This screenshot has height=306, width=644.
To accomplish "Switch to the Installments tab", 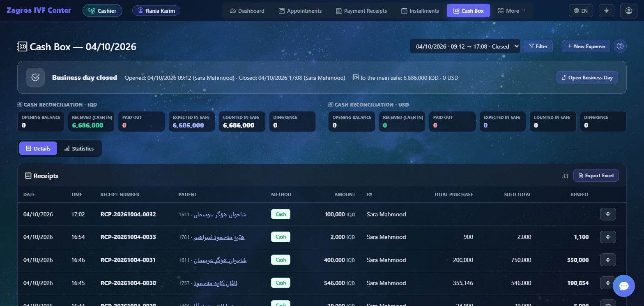I will pyautogui.click(x=420, y=11).
